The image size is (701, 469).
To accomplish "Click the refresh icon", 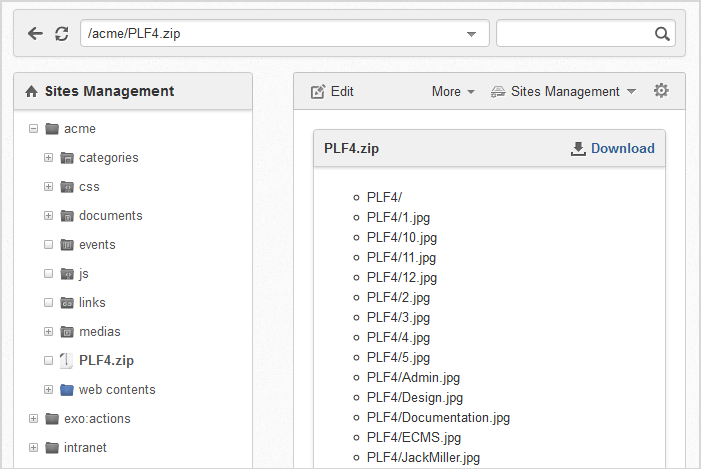I will pyautogui.click(x=62, y=34).
